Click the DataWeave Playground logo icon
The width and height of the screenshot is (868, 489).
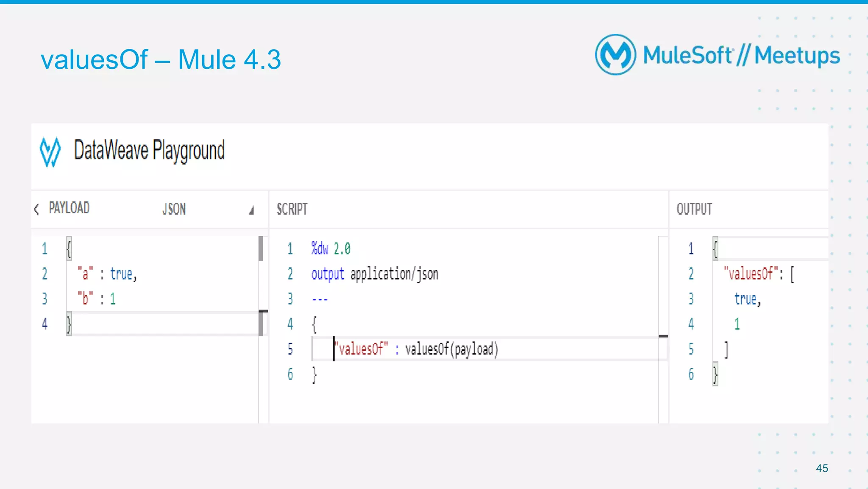point(50,152)
